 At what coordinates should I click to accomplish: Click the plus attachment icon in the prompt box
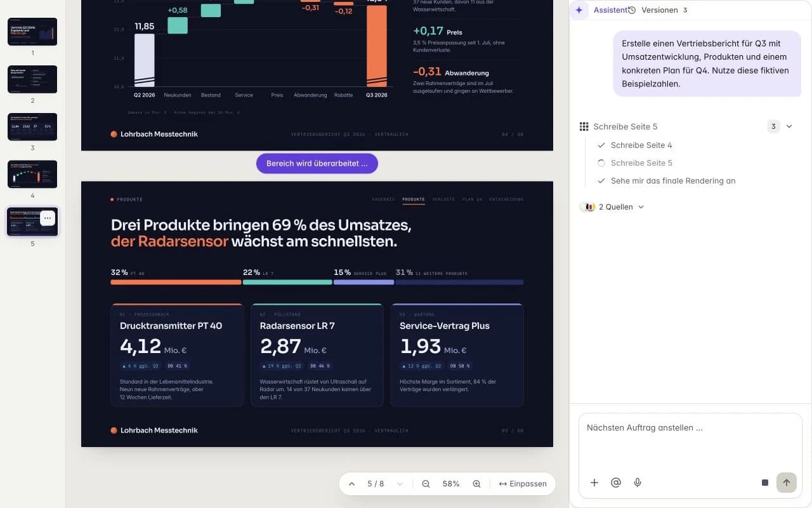click(x=594, y=483)
